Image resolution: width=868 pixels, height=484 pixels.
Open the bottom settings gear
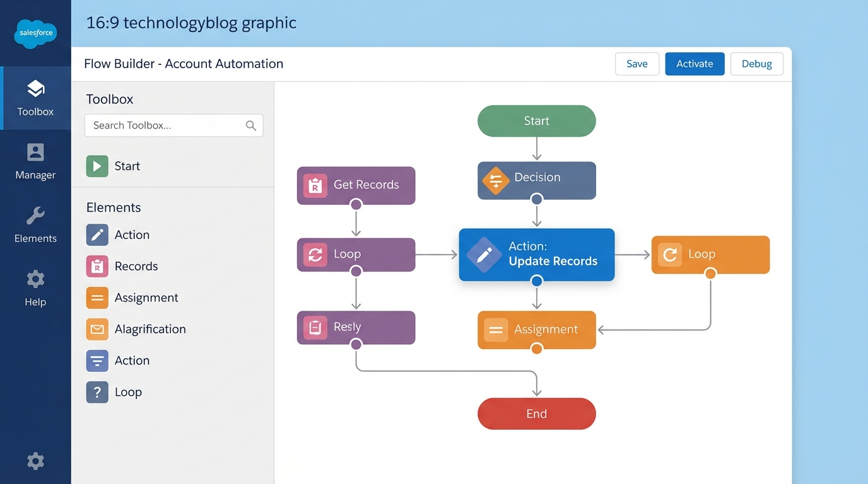coord(35,461)
